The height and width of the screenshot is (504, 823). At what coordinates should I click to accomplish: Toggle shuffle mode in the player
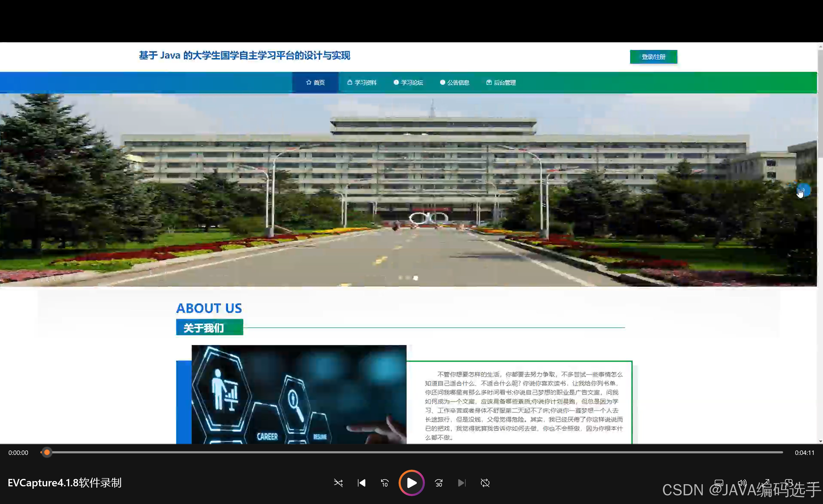338,483
